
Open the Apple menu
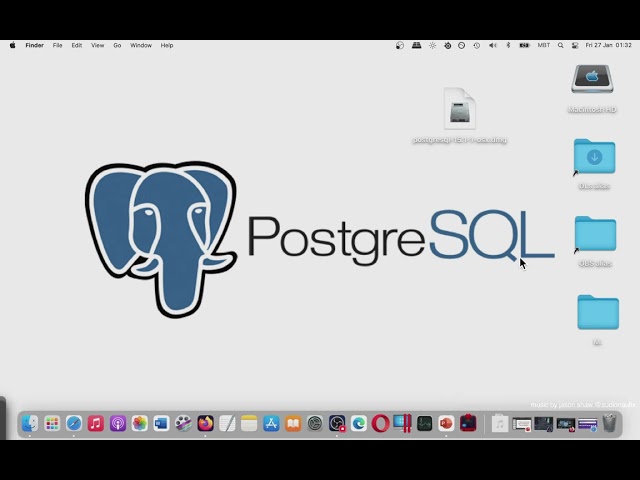13,45
